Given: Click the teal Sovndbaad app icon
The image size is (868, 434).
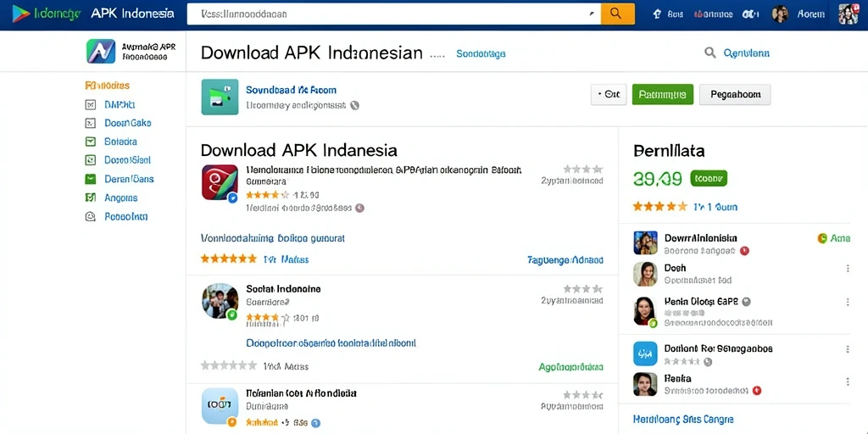Looking at the screenshot, I should (x=220, y=97).
